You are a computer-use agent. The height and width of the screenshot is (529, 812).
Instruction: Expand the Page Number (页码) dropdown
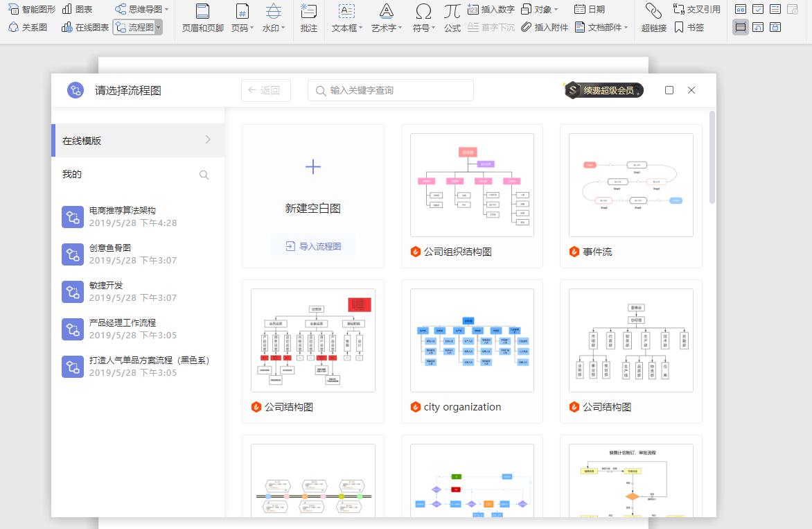[x=251, y=28]
